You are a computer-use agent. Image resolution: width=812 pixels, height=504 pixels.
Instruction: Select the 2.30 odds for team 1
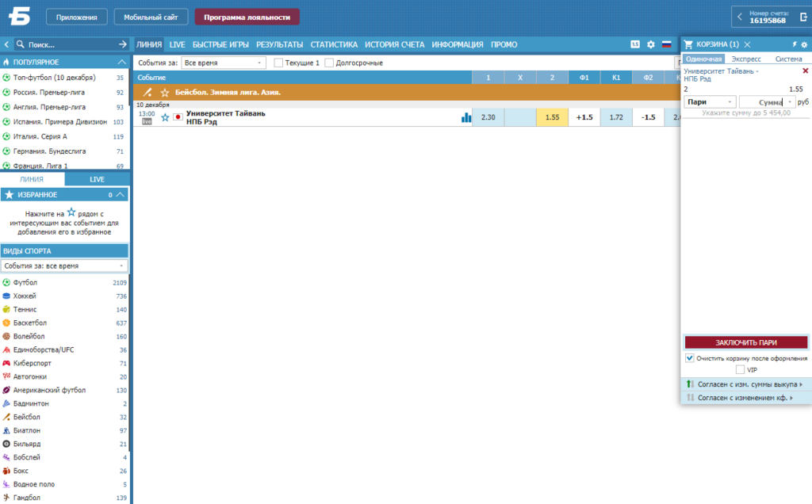click(488, 117)
